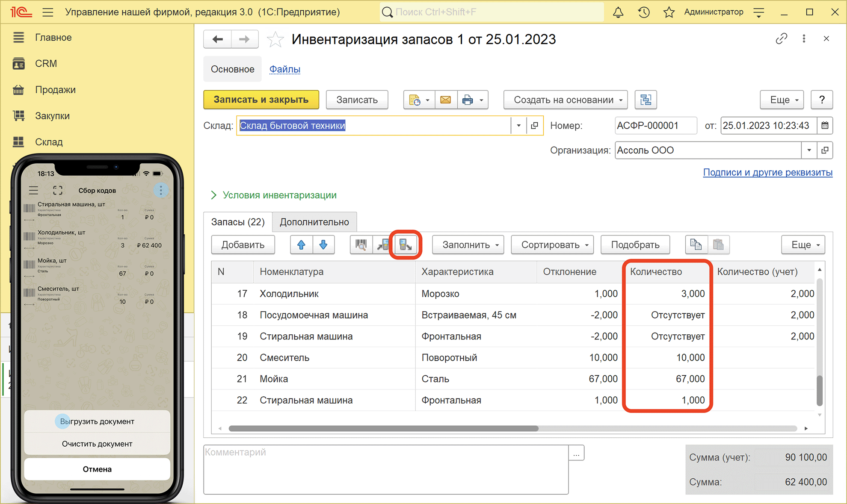Open Подписи и другие реквизиты link

coord(768,172)
